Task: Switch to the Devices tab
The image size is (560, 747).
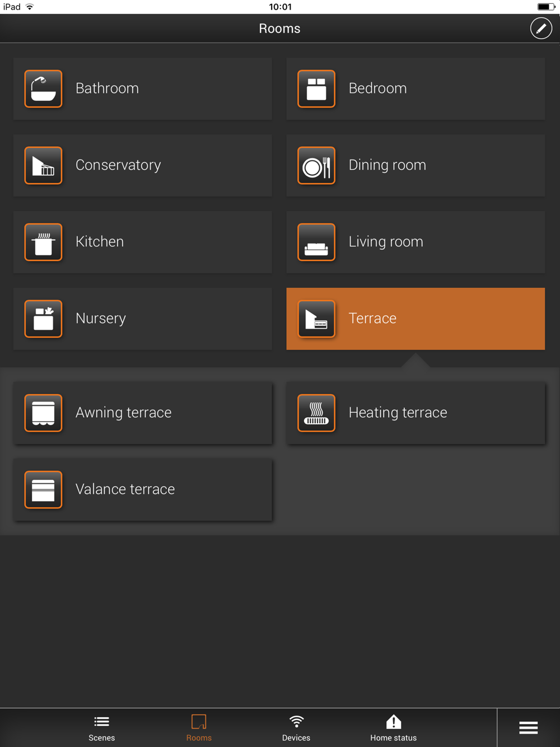Action: point(296,728)
